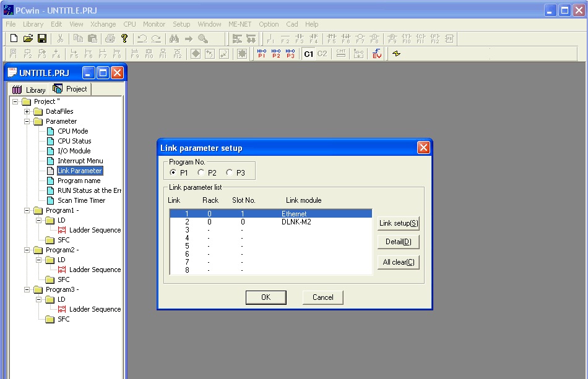
Task: Click the New file toolbar icon
Action: (14, 38)
